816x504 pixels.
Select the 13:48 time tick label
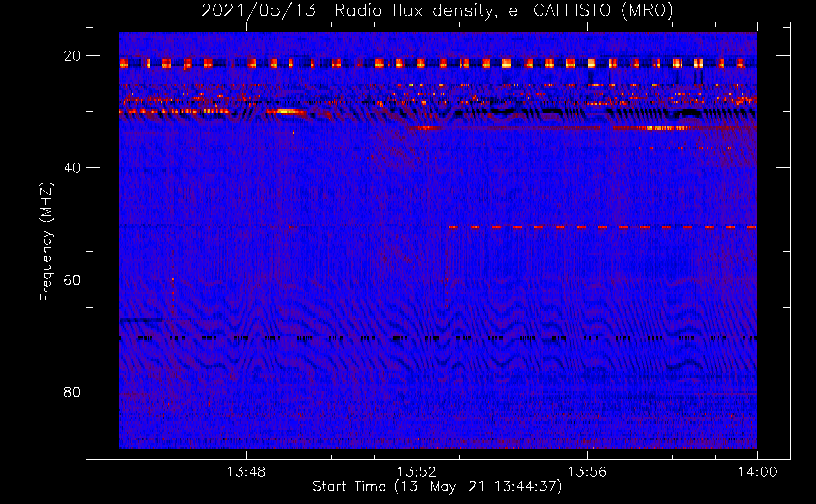coord(246,472)
